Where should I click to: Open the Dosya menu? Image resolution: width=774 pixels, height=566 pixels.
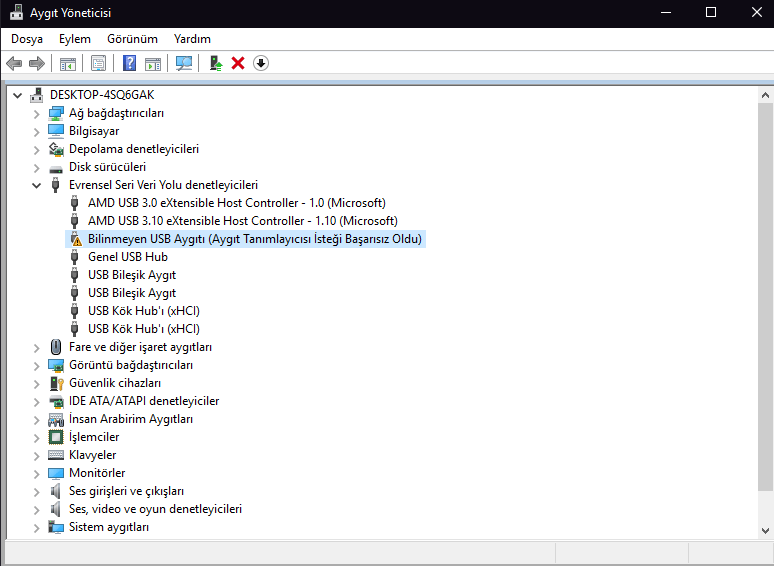point(27,38)
